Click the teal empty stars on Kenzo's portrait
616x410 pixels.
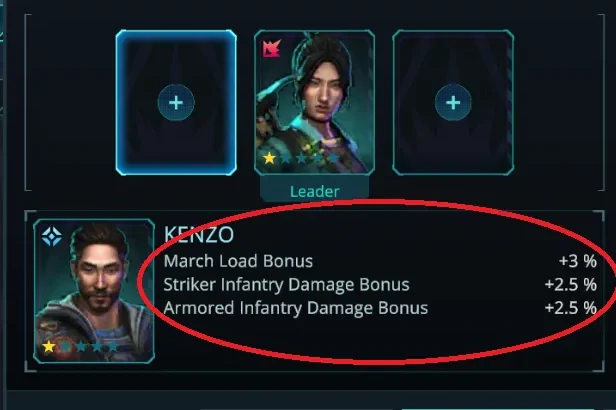(89, 347)
